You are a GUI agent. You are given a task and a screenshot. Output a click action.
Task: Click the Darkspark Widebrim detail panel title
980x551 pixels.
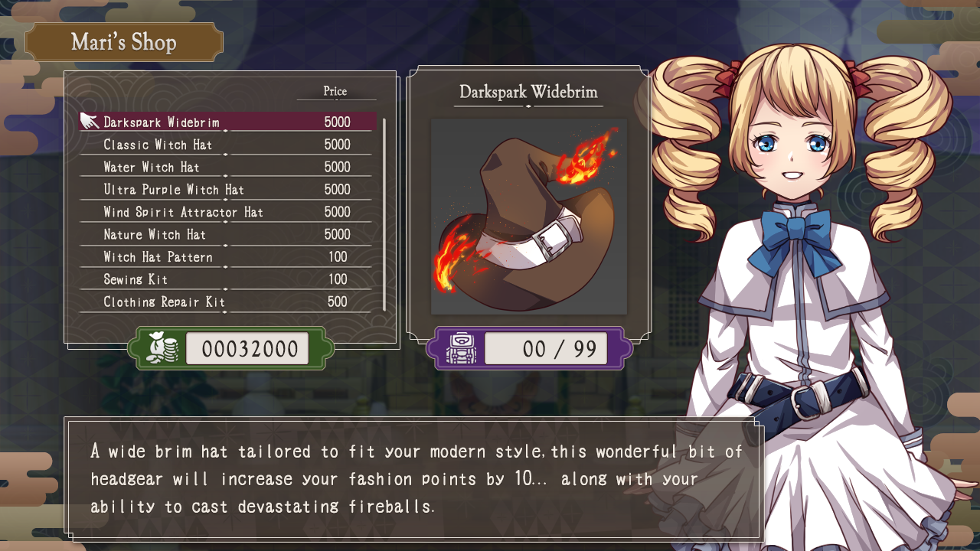(528, 92)
